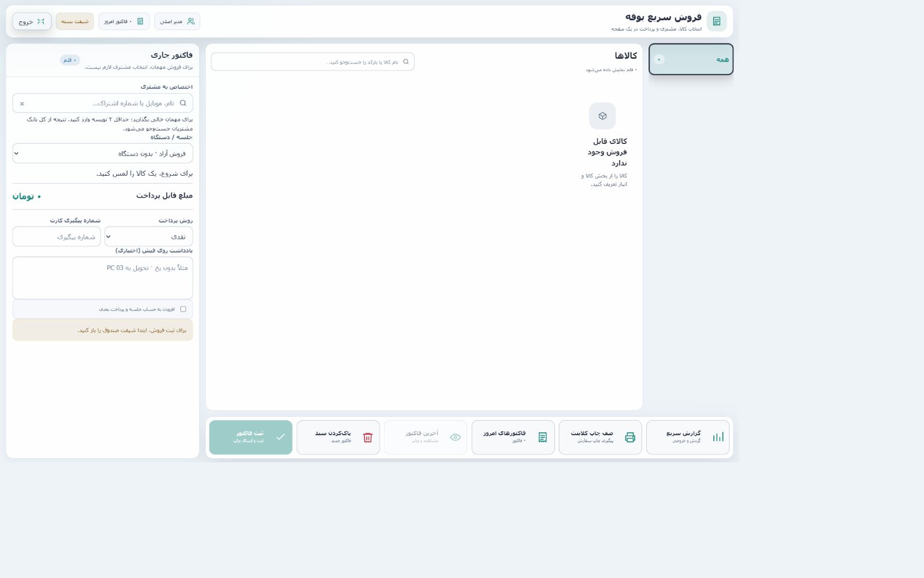Focus the product name or barcode search field
Screen dimensions: 924x578
pyautogui.click(x=312, y=61)
